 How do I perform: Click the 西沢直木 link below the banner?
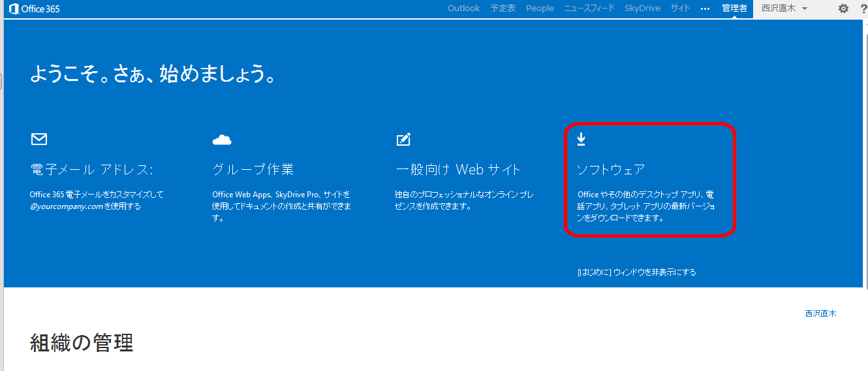pos(820,314)
